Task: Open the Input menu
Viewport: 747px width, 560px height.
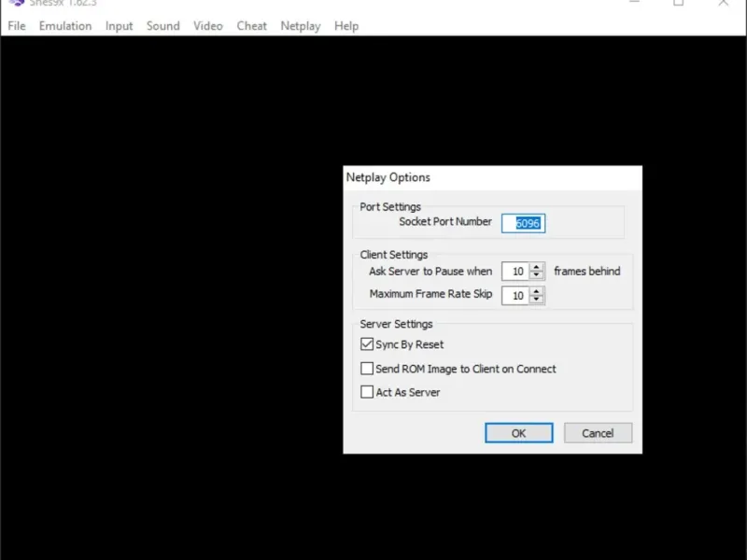Action: coord(120,26)
